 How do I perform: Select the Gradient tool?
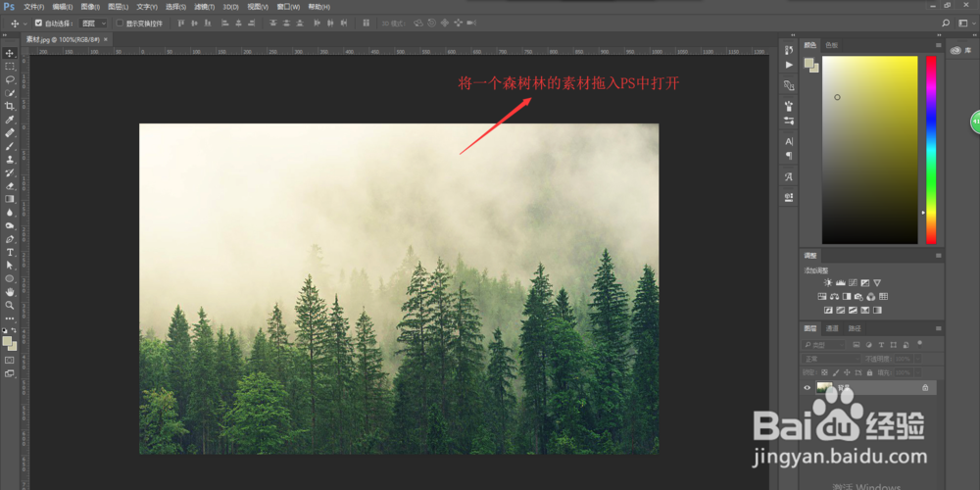pyautogui.click(x=10, y=199)
